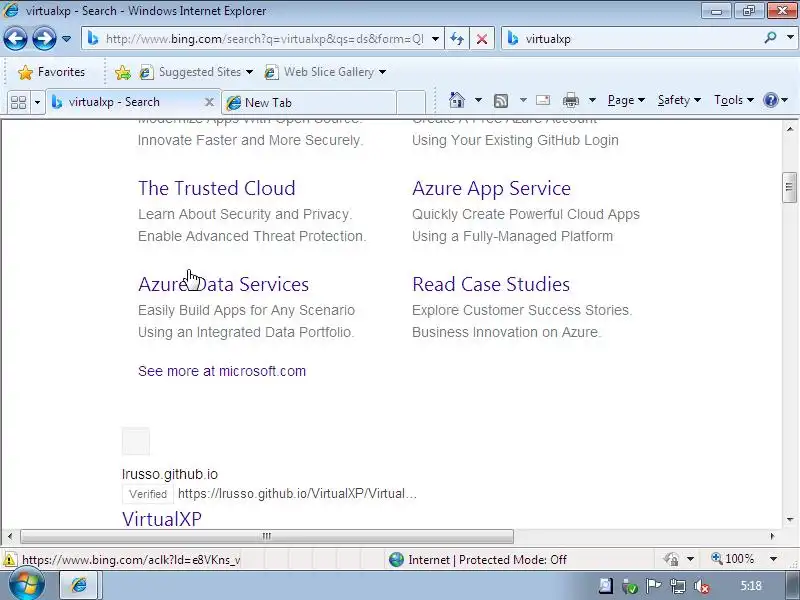This screenshot has width=800, height=600.
Task: Click the Forward navigation button
Action: pos(44,38)
